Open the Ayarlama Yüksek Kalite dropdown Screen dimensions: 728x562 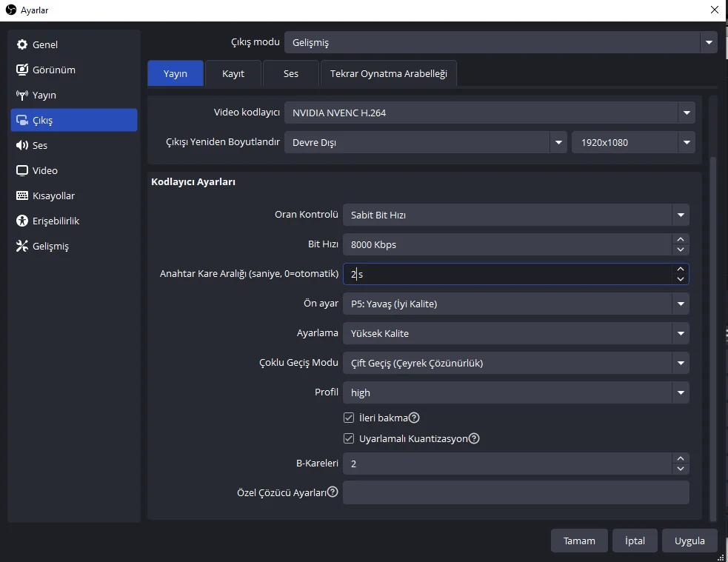[x=516, y=333]
